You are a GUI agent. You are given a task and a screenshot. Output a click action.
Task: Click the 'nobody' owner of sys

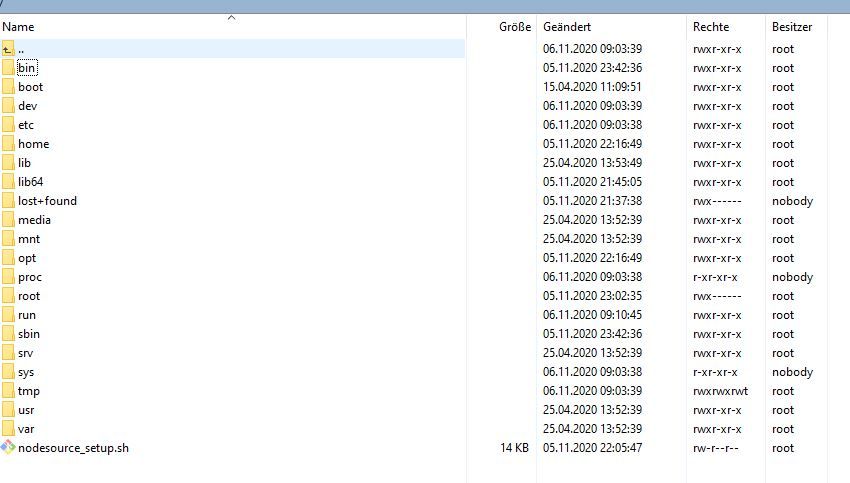(x=793, y=372)
